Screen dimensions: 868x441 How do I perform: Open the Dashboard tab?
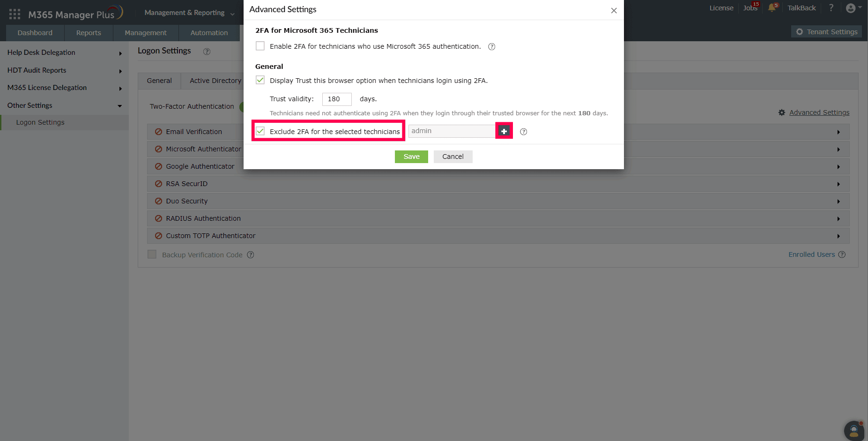pos(35,33)
